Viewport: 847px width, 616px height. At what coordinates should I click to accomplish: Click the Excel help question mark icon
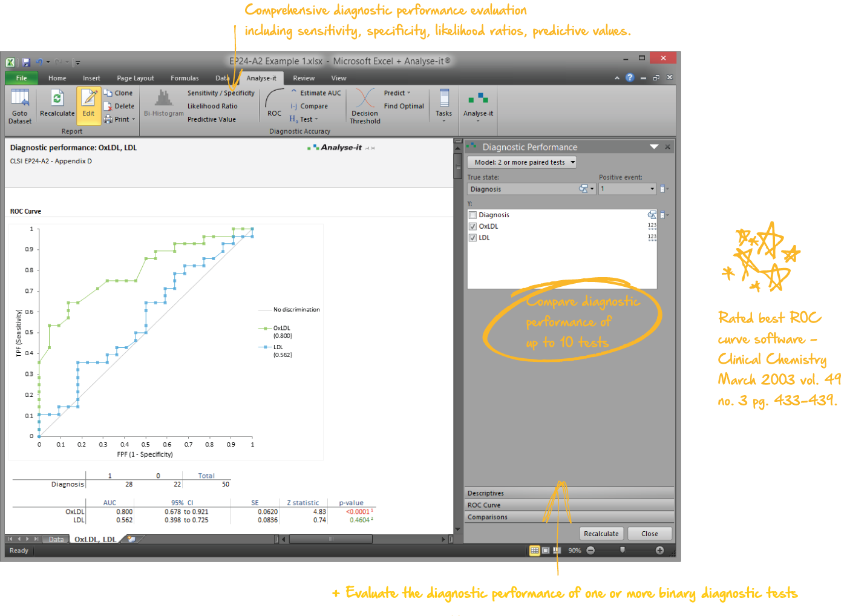630,77
